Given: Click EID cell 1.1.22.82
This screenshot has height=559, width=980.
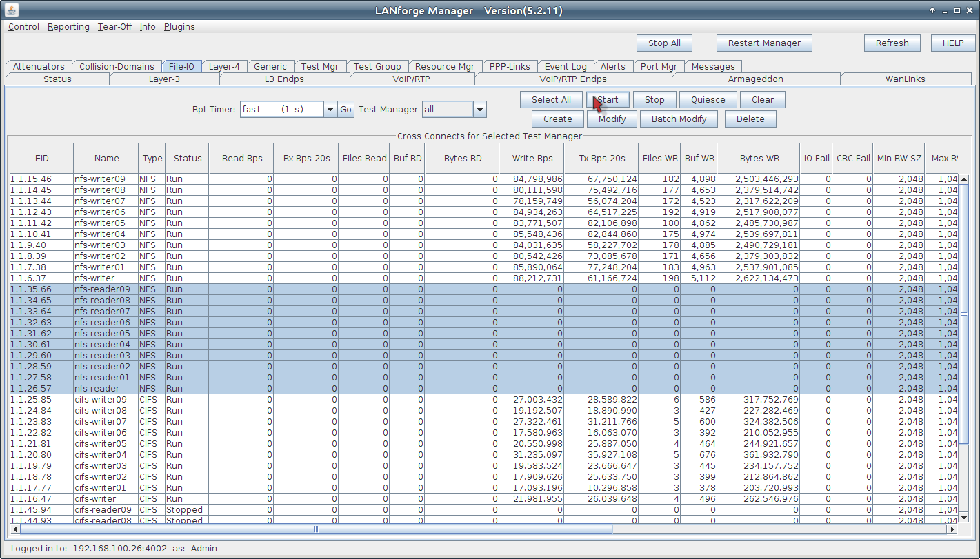Looking at the screenshot, I should click(41, 432).
